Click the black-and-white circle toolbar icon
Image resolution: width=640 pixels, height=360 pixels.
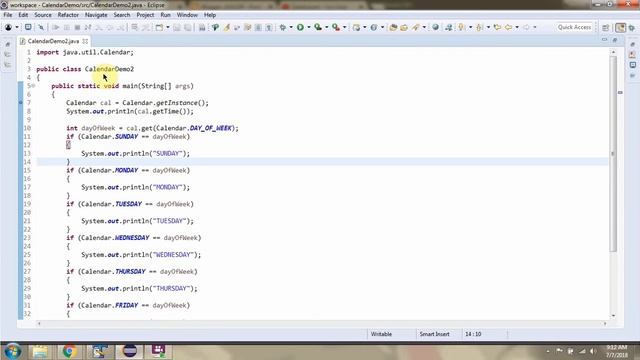[8, 27]
